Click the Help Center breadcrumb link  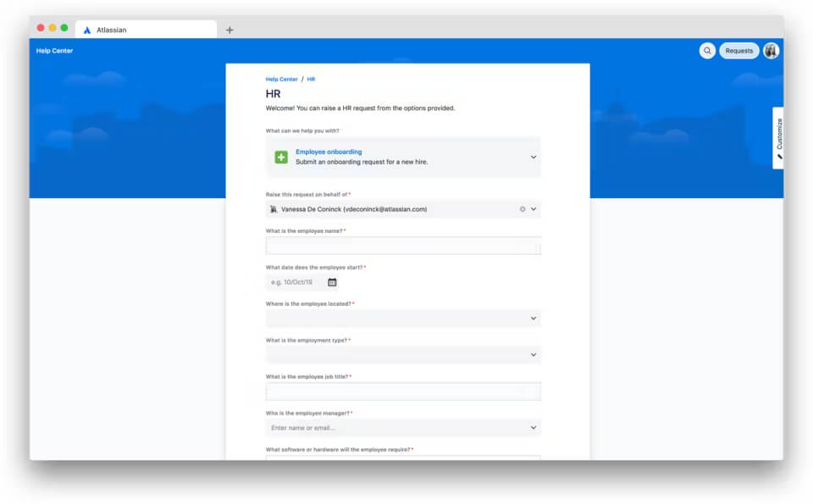pyautogui.click(x=281, y=80)
